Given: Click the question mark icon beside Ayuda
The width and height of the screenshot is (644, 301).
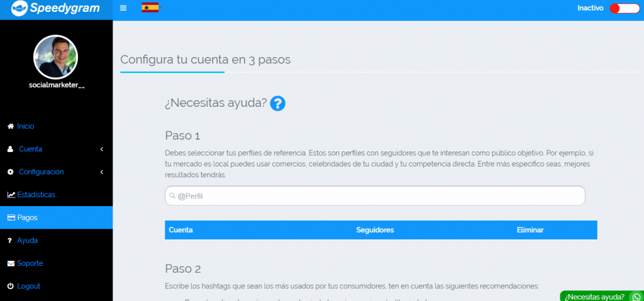Looking at the screenshot, I should point(10,241).
